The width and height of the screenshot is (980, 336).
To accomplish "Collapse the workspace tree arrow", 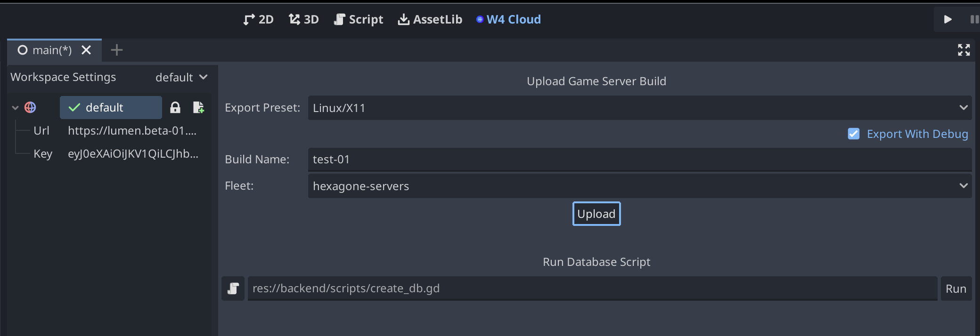I will point(15,108).
